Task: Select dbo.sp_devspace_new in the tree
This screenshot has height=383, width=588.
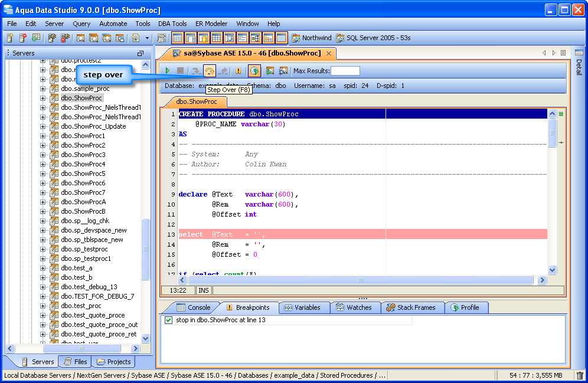Action: tap(94, 231)
